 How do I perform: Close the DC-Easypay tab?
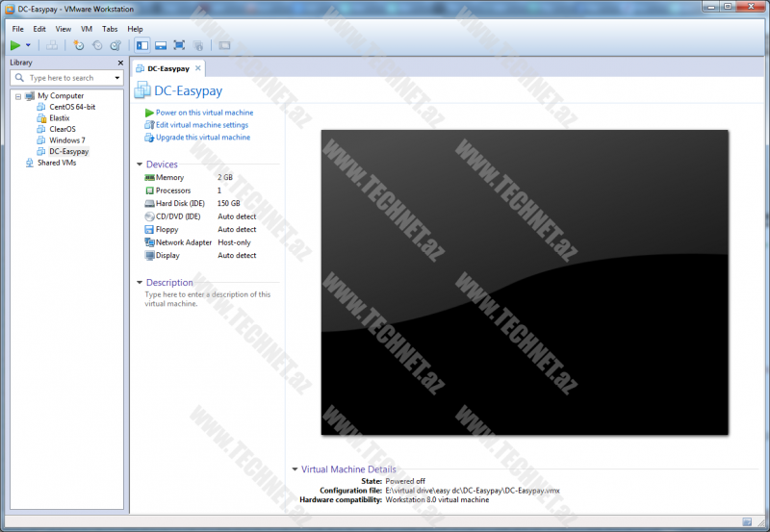(x=198, y=68)
